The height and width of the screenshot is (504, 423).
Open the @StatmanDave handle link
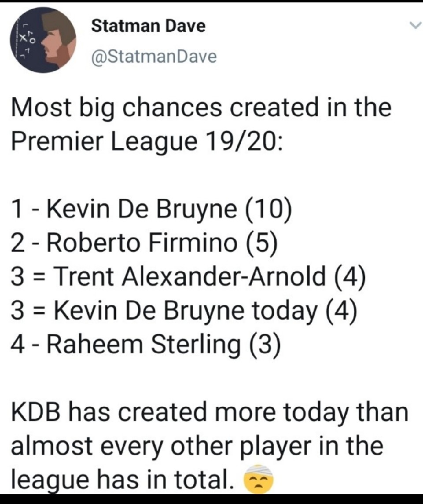click(154, 56)
